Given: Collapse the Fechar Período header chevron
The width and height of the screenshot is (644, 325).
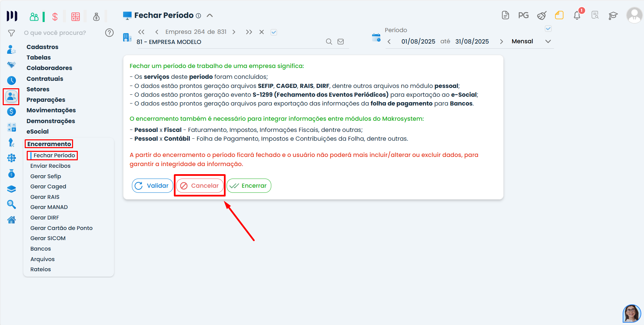Looking at the screenshot, I should coord(210,16).
